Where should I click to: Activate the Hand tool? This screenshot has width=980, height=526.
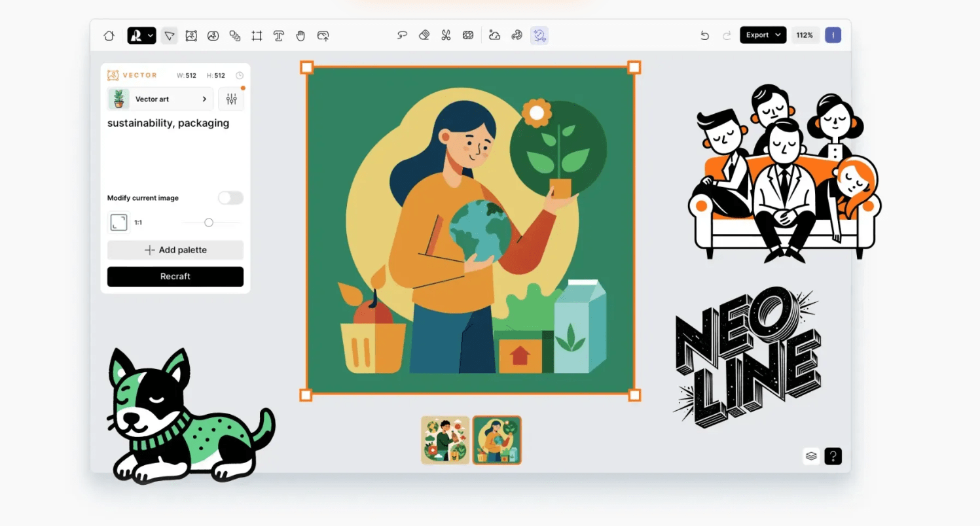click(300, 36)
